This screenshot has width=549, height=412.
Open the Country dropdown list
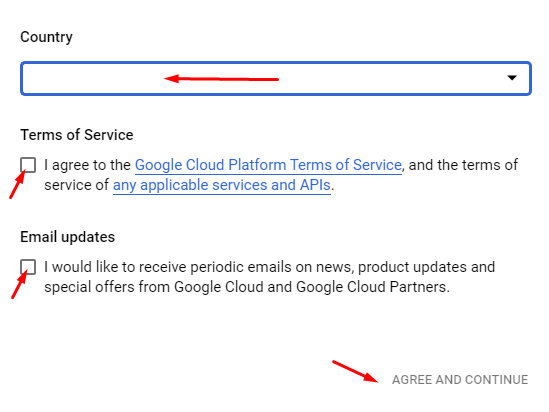tap(276, 78)
